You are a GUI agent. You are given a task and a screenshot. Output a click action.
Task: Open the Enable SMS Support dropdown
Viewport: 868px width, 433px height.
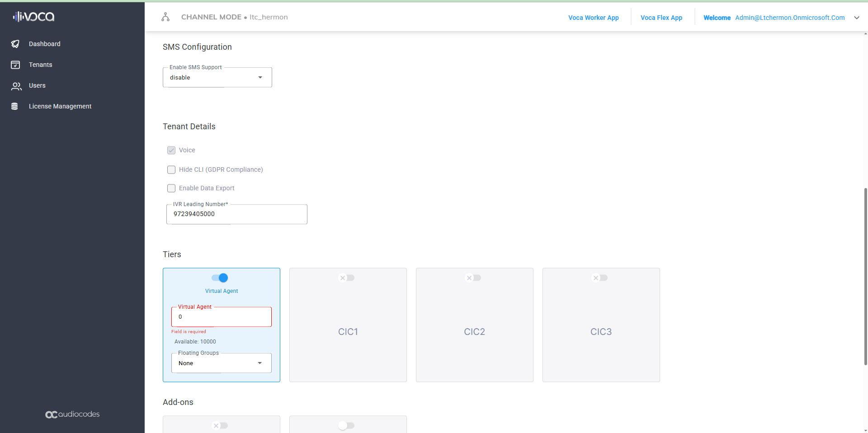217,77
